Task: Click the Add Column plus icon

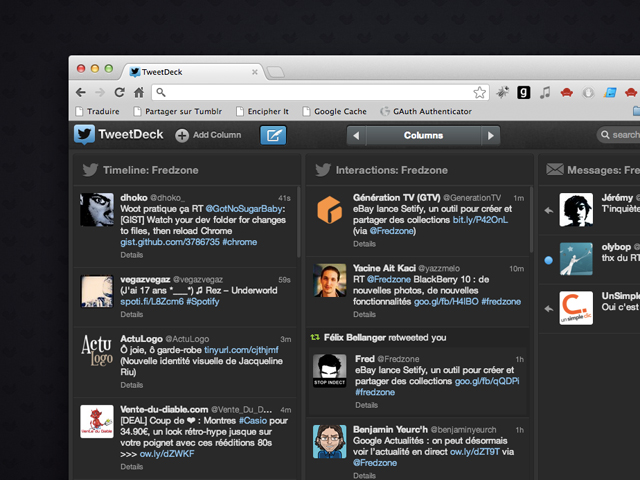Action: (182, 136)
